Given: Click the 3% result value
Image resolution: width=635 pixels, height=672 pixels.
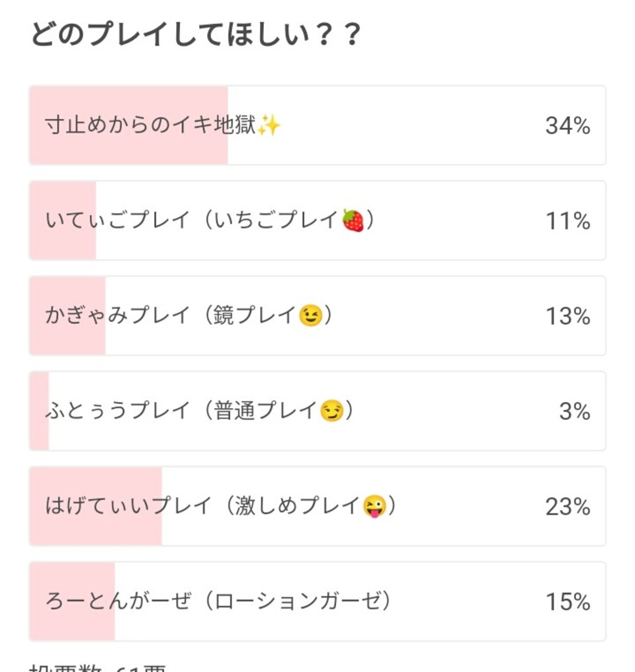Looking at the screenshot, I should click(x=575, y=411).
